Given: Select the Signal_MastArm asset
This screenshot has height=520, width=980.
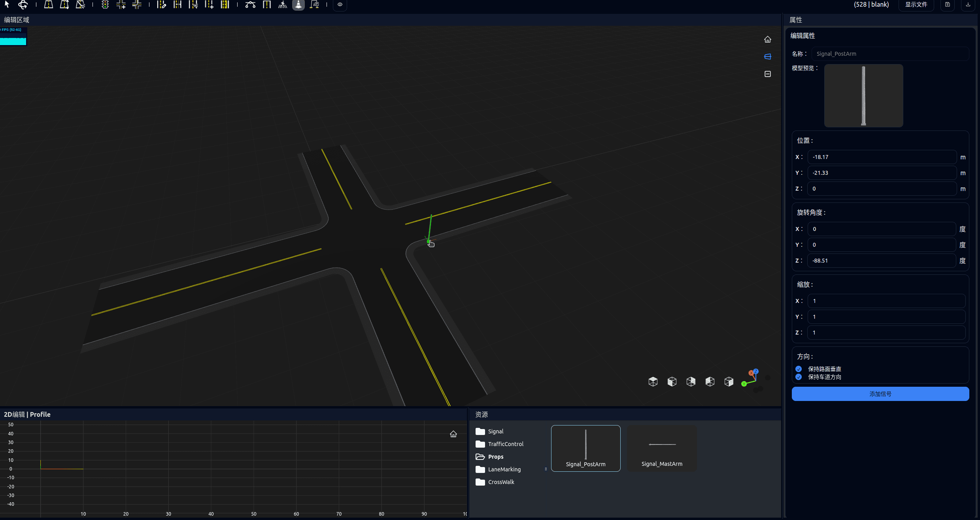Looking at the screenshot, I should tap(662, 448).
